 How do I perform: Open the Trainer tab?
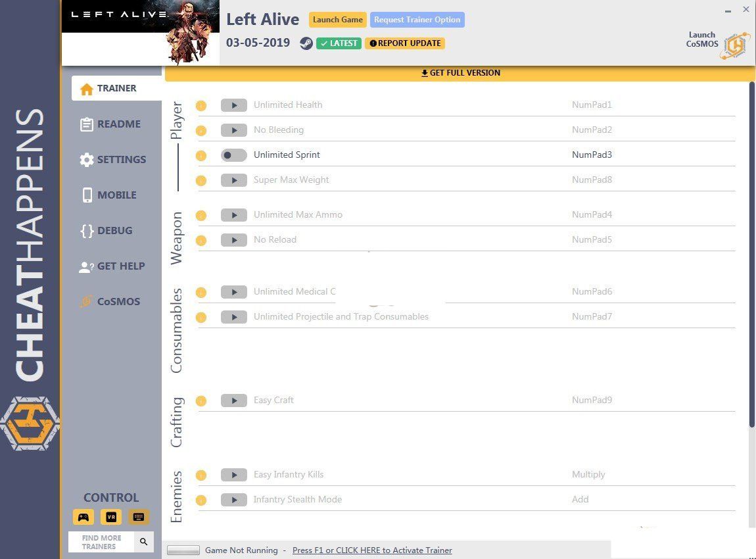point(116,88)
